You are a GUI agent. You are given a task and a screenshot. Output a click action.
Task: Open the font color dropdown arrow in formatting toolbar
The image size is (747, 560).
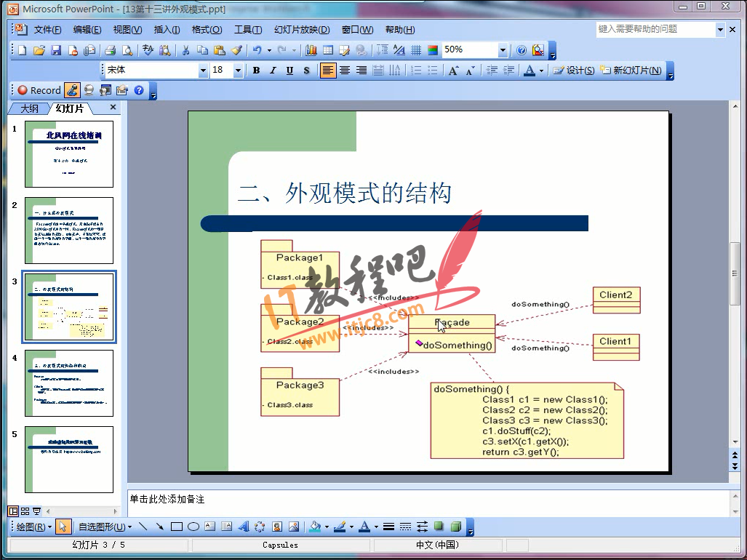click(x=542, y=71)
